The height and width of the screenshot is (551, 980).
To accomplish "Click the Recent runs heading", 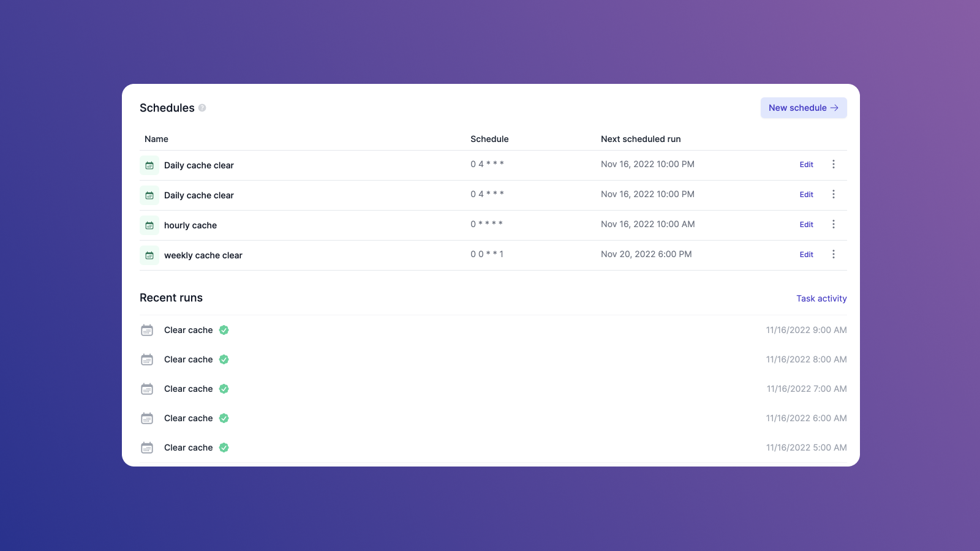I will 171,298.
